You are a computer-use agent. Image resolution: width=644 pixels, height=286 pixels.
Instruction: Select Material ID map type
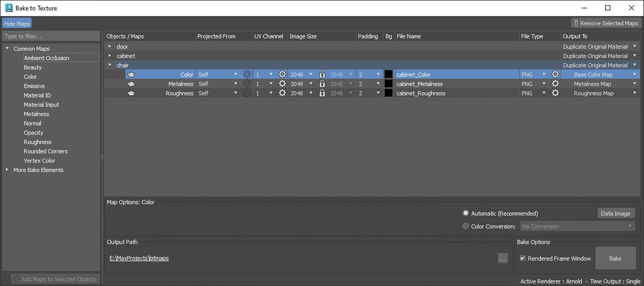(x=37, y=96)
